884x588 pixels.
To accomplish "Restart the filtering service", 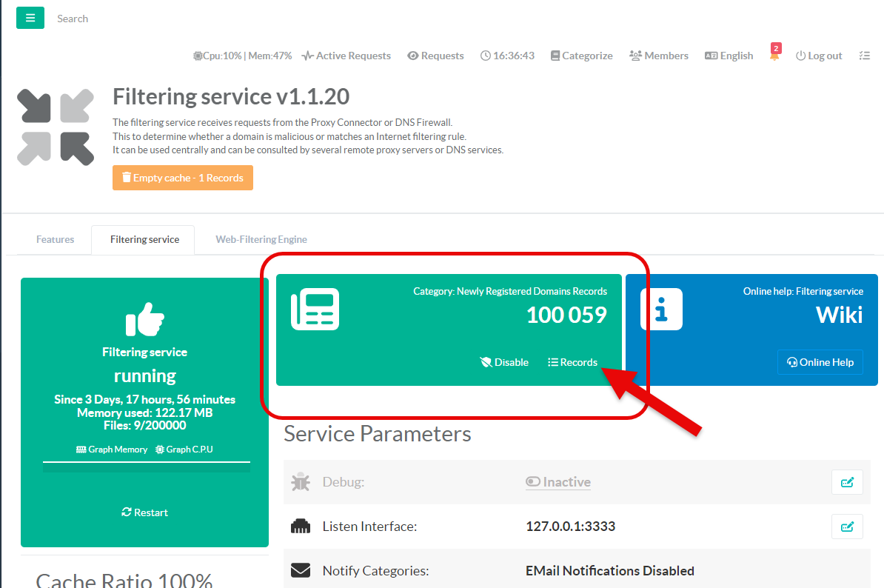I will [144, 512].
